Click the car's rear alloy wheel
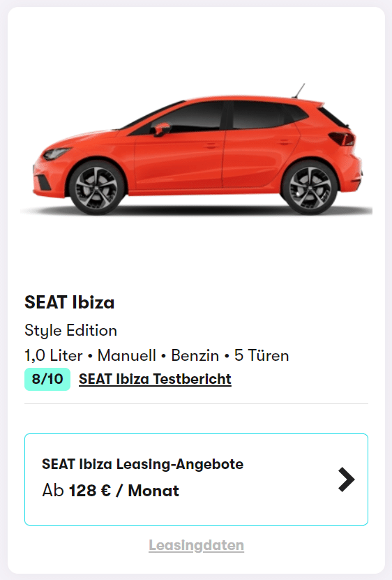The width and height of the screenshot is (392, 580). (310, 188)
